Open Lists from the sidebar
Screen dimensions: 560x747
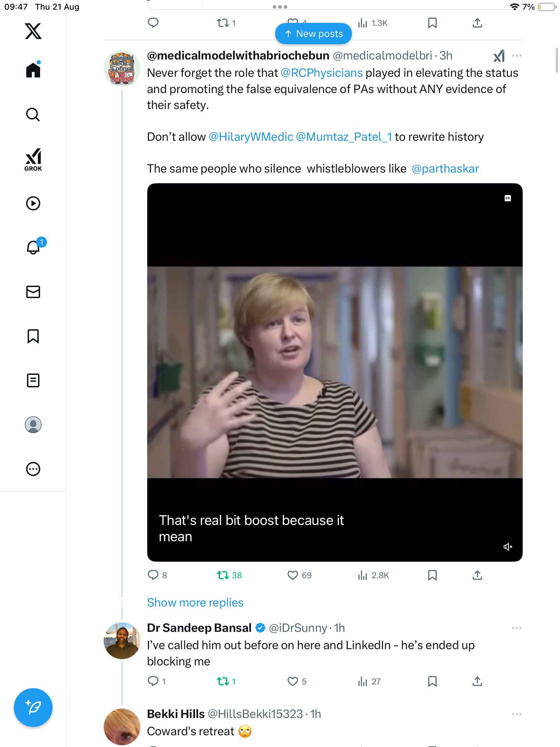click(33, 380)
